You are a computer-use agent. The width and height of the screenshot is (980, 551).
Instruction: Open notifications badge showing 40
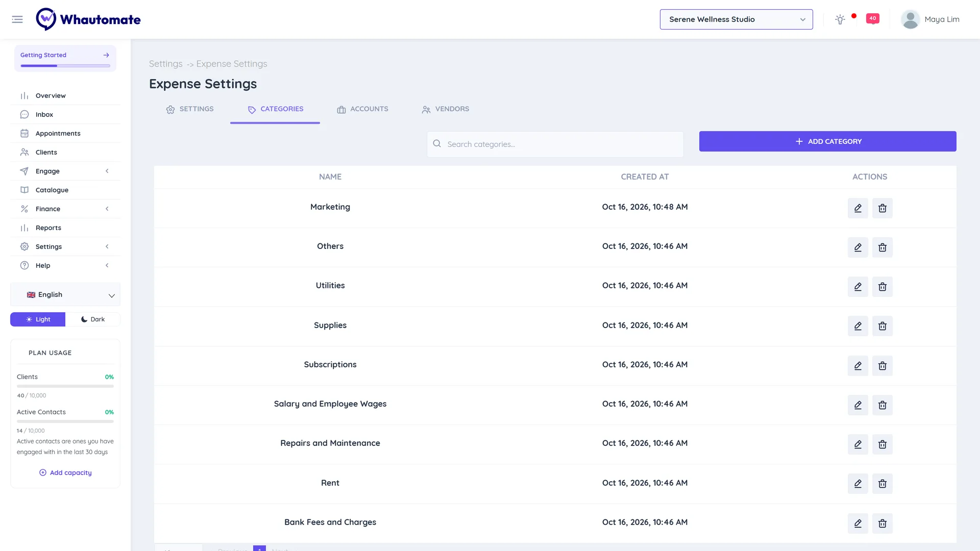click(x=873, y=18)
